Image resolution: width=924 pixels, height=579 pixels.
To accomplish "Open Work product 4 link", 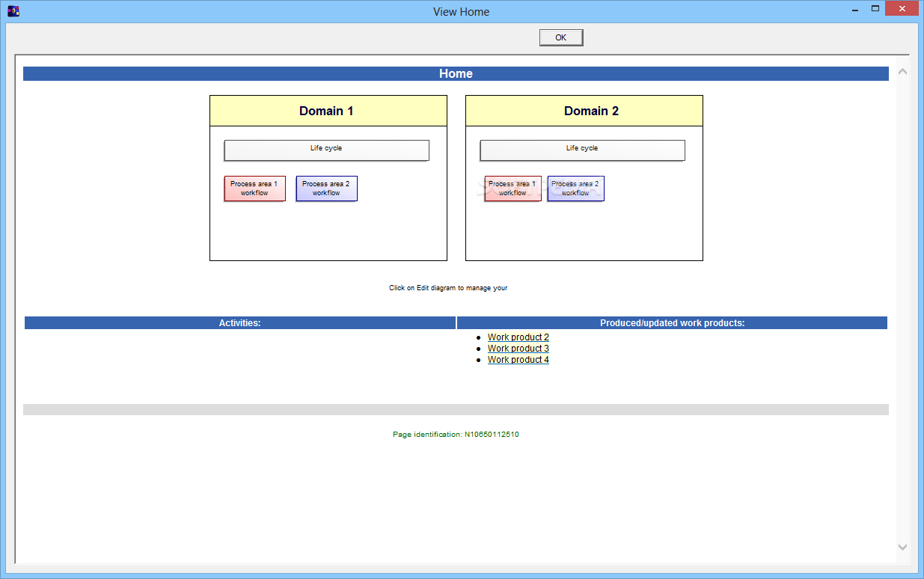I will pos(518,360).
